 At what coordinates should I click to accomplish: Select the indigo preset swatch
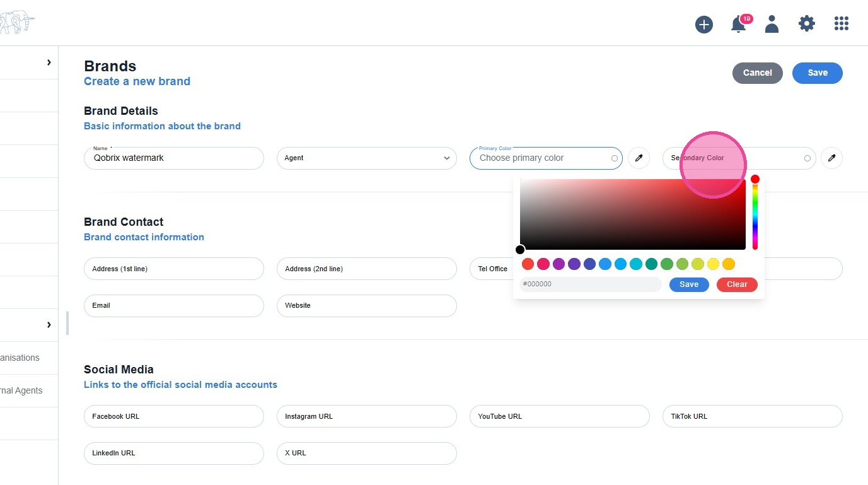point(589,264)
